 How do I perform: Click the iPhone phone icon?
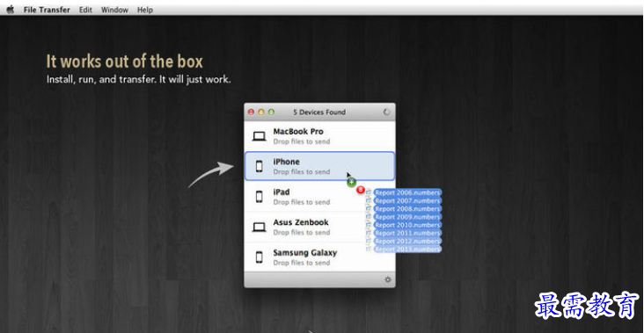[260, 166]
